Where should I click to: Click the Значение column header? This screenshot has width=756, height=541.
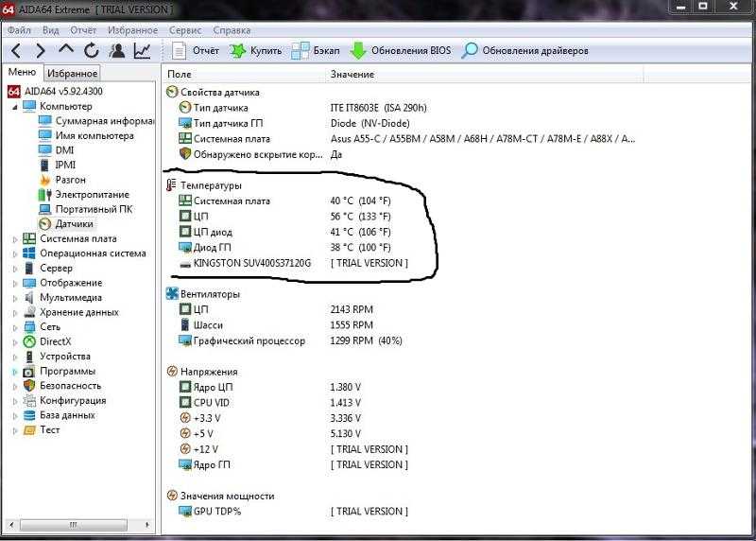tap(485, 74)
